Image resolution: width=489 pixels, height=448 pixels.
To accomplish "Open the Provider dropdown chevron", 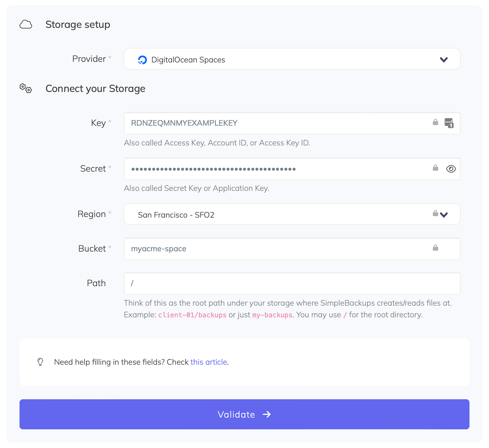I will pos(444,59).
